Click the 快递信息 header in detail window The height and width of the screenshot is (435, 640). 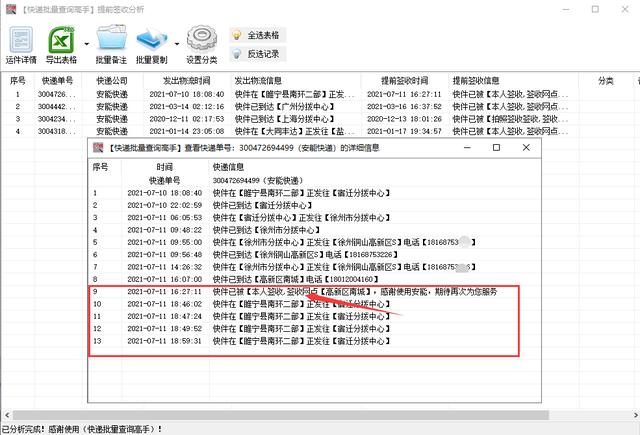228,167
